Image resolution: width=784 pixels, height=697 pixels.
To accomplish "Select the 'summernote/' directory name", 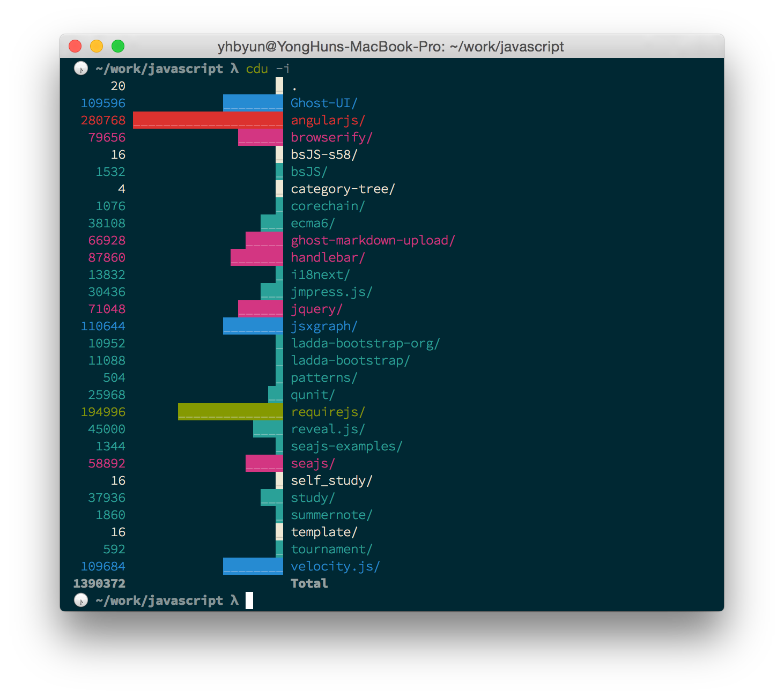I will coord(331,515).
